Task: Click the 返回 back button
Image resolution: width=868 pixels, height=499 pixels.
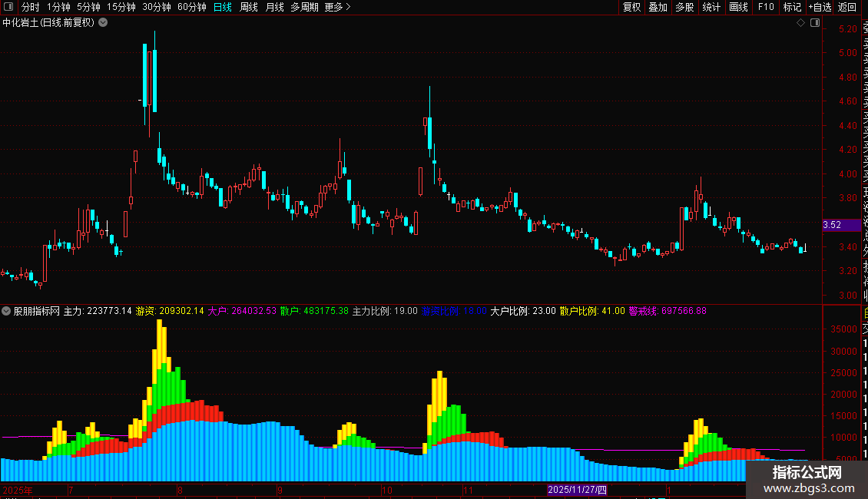Action: (847, 7)
